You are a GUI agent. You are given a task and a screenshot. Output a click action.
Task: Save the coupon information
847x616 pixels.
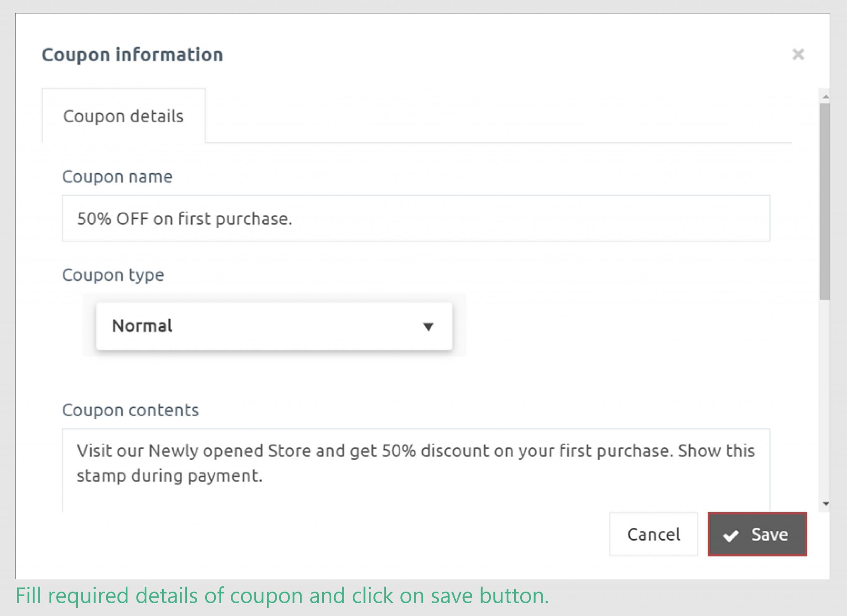point(757,535)
